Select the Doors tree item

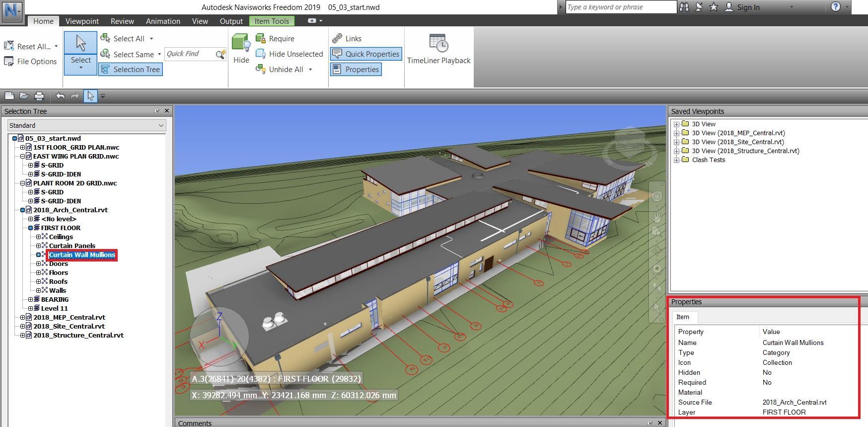pos(59,263)
